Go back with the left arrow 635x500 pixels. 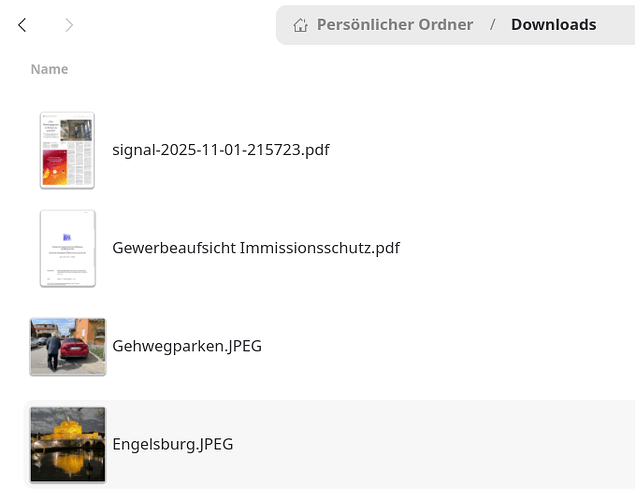[x=22, y=25]
